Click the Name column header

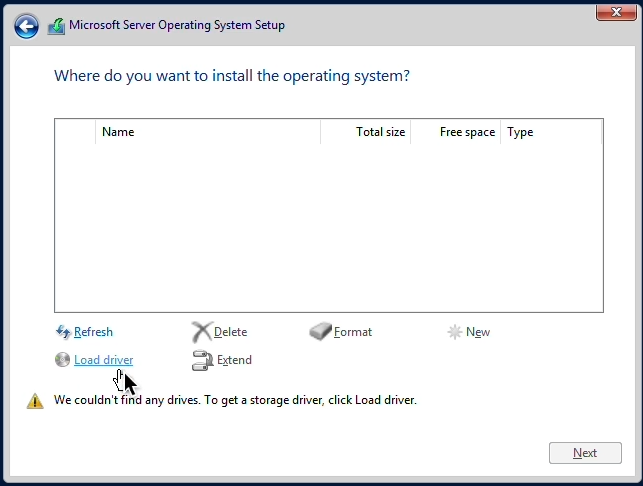[208, 132]
